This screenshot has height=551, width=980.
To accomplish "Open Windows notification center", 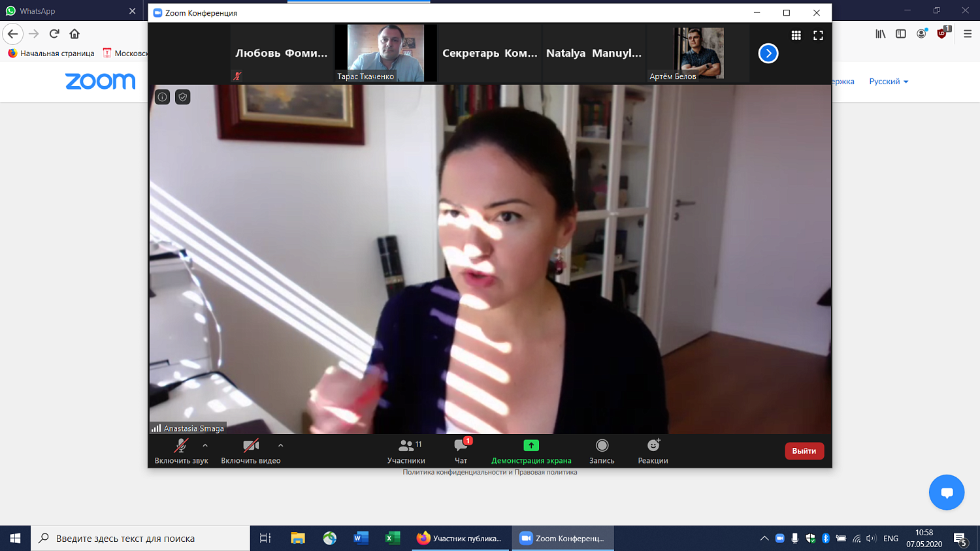I will point(960,539).
